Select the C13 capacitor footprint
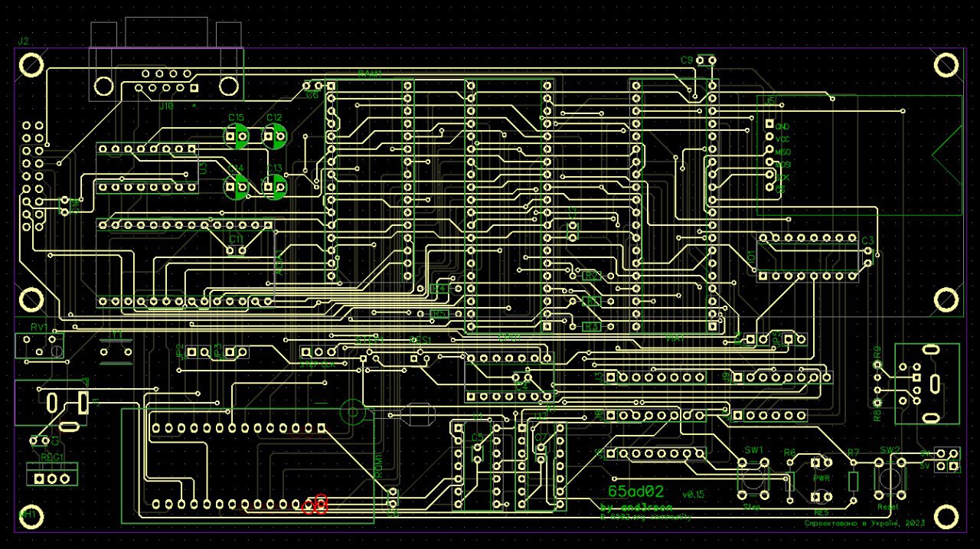This screenshot has height=549, width=980. (275, 185)
